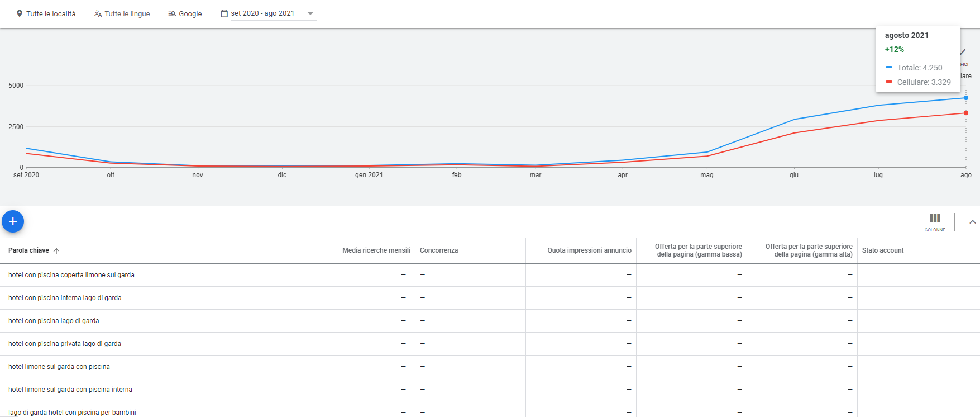980x417 pixels.
Task: Click blue Totale data point for August
Action: tap(966, 98)
